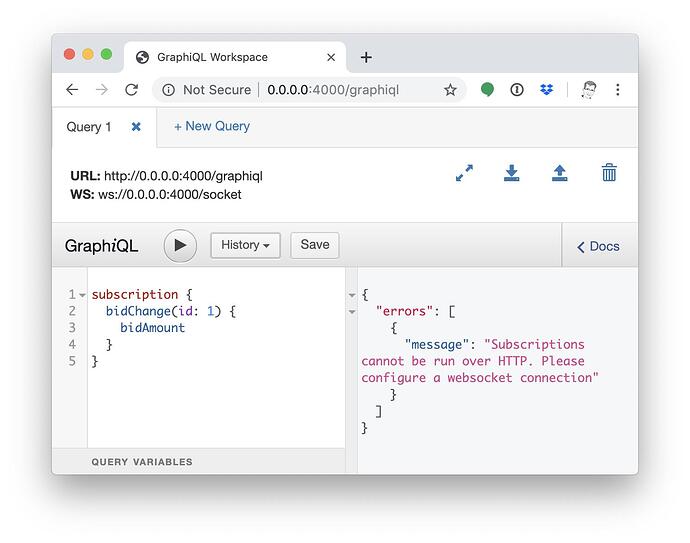Click the subscription keyword in the editor
690x543 pixels.
coord(135,294)
